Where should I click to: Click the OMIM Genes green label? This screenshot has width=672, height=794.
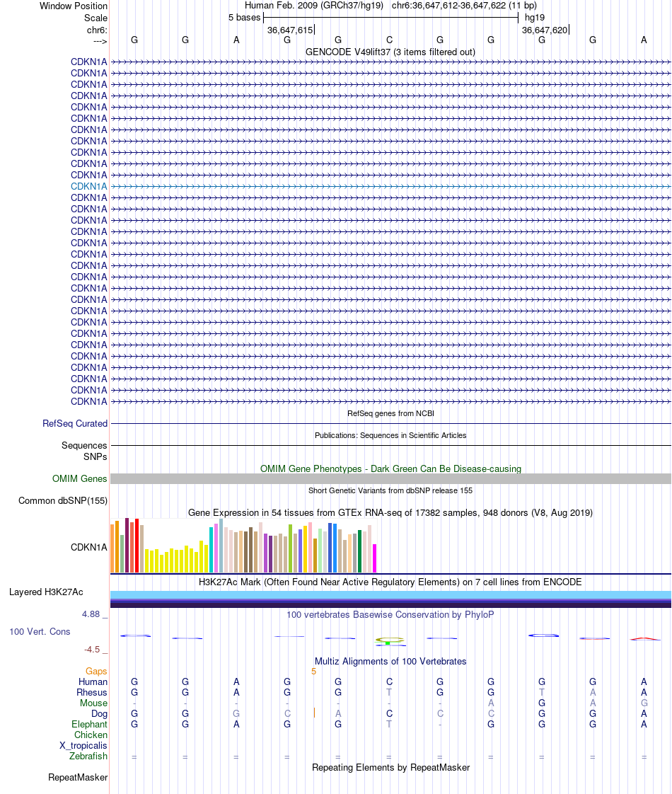[79, 478]
